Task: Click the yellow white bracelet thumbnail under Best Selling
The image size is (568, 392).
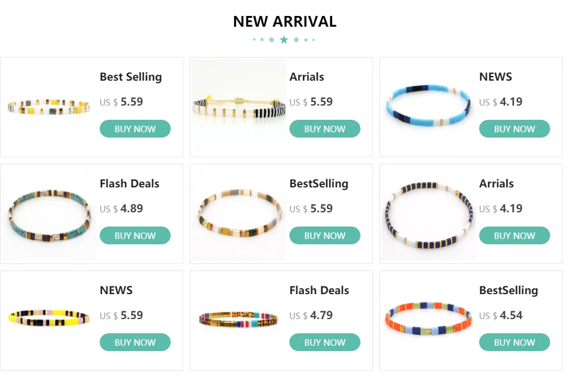Action: (49, 107)
